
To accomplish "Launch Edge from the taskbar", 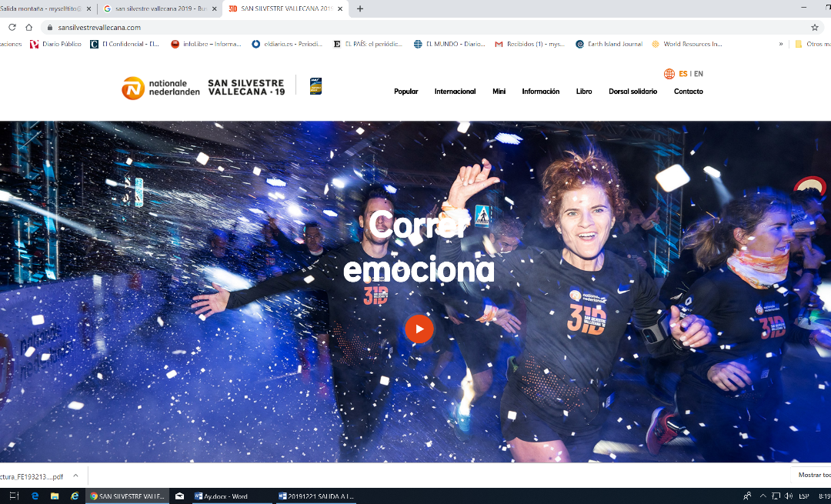I will tap(35, 496).
